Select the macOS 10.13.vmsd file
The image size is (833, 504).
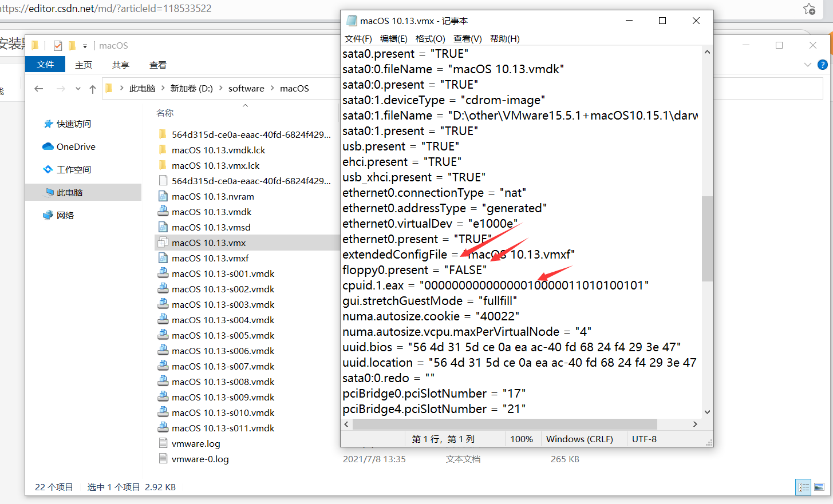(211, 227)
